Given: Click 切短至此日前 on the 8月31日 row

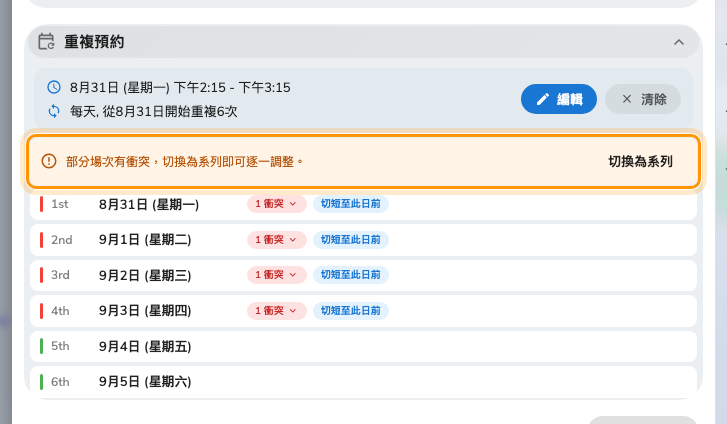Looking at the screenshot, I should point(351,204).
